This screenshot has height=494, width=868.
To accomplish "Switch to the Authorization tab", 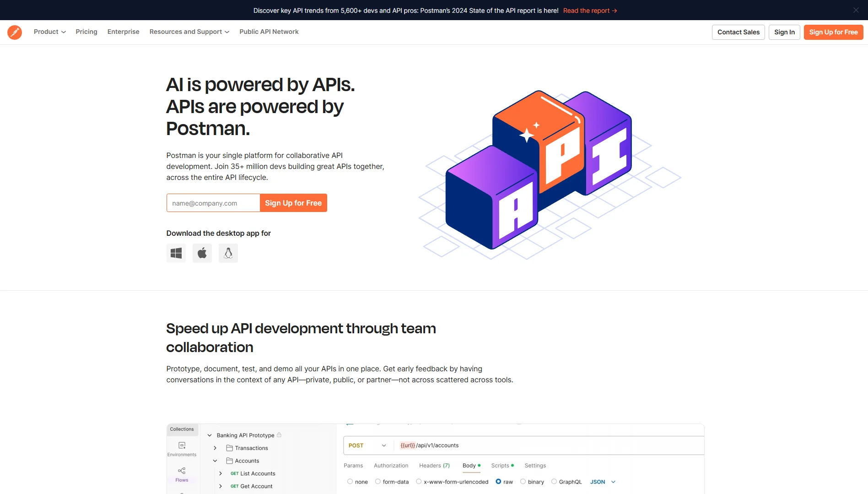I will coord(391,466).
